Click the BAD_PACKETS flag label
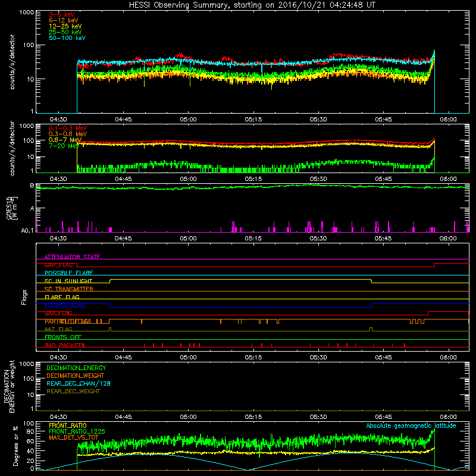This screenshot has height=476, width=476. 64,345
